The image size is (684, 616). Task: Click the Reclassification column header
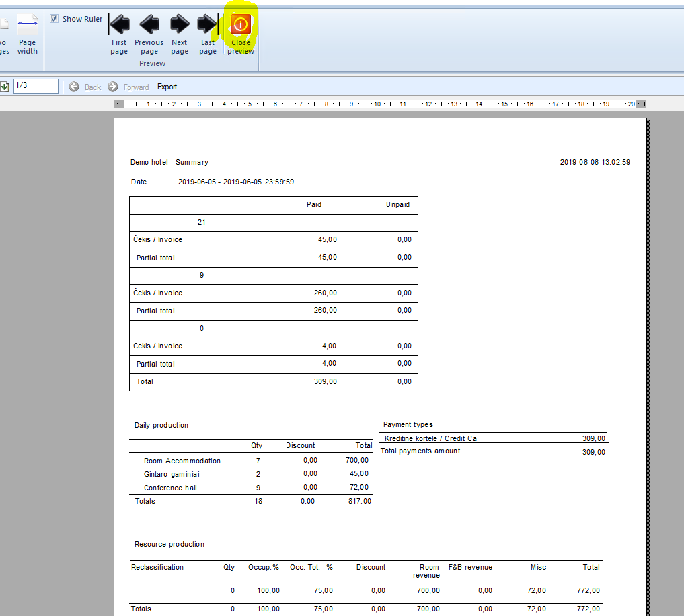click(x=157, y=567)
